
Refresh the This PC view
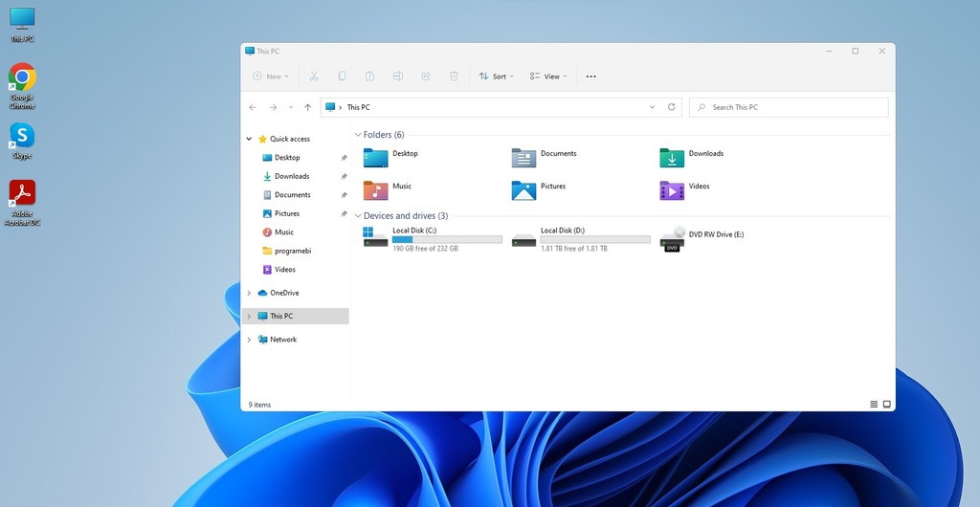(x=671, y=107)
